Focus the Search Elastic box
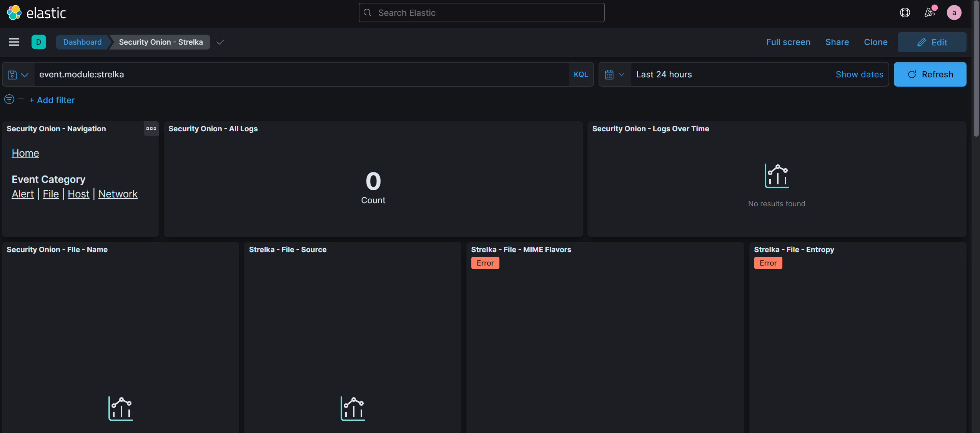The width and height of the screenshot is (980, 433). tap(481, 13)
